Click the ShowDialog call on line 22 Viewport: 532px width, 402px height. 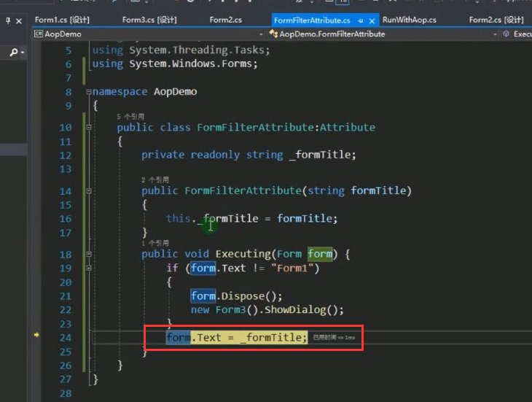coord(295,310)
